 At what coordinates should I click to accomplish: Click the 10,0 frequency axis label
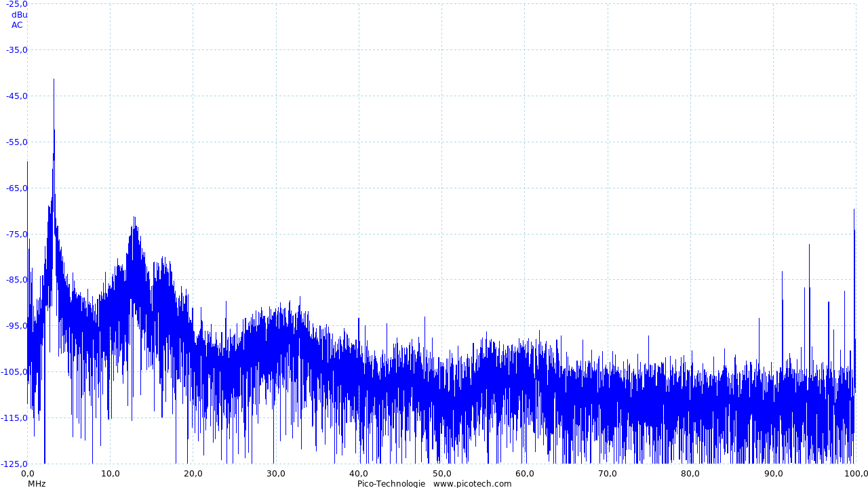click(111, 473)
